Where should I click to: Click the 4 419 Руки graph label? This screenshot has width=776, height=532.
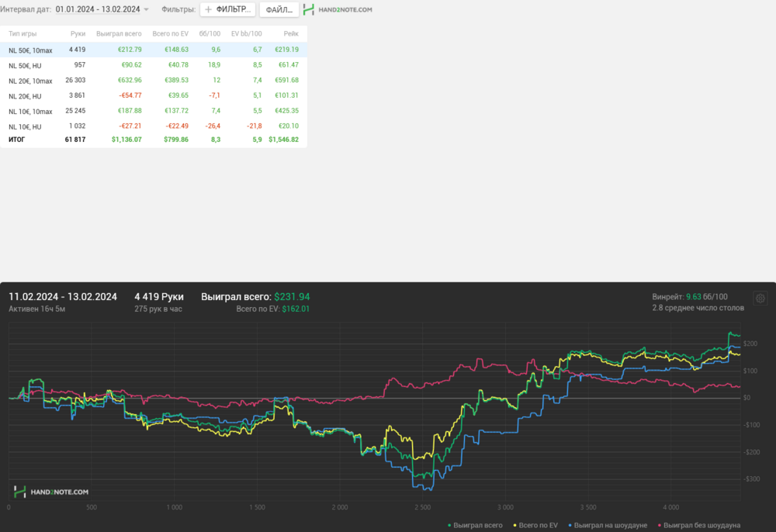coord(159,297)
